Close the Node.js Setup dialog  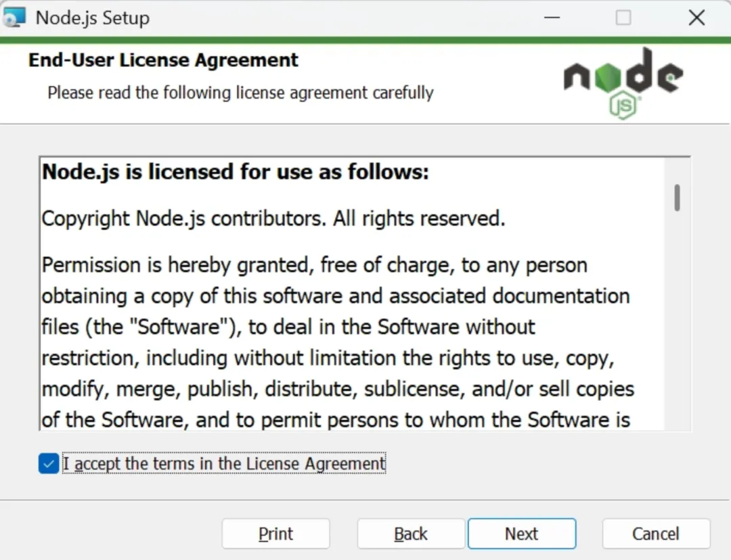696,18
